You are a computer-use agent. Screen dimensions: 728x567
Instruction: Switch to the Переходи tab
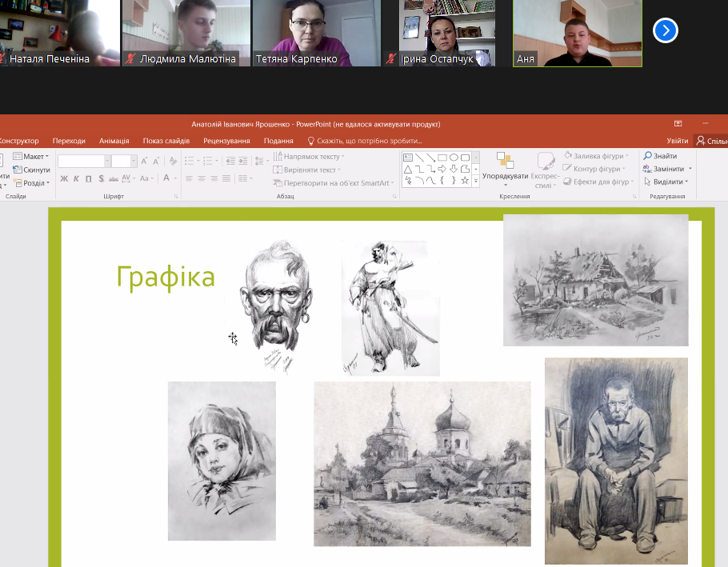69,141
